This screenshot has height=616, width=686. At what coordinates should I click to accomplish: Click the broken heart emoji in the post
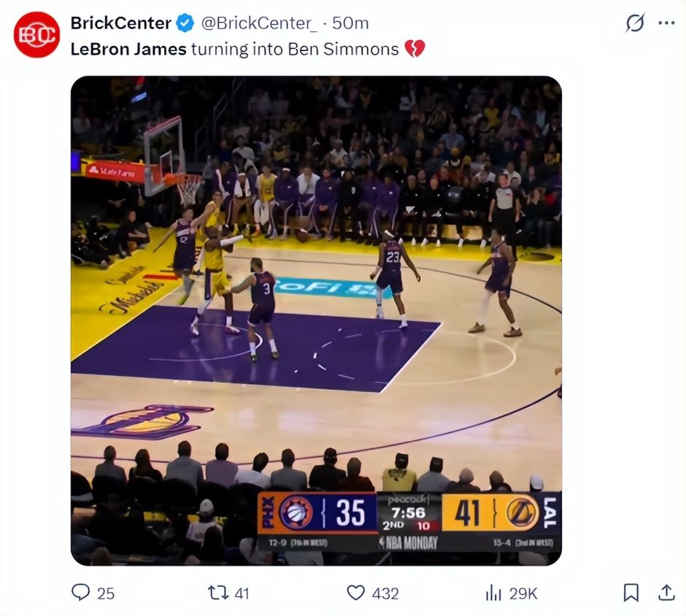point(415,49)
